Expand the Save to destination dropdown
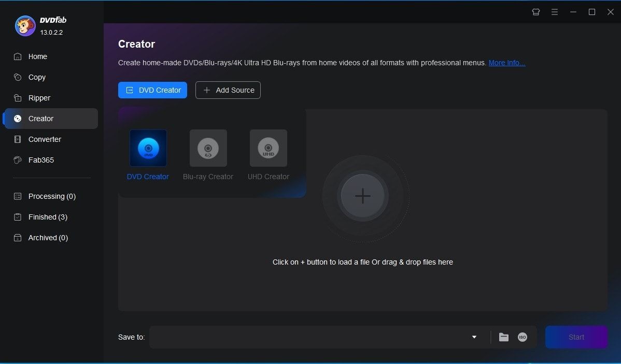This screenshot has height=364, width=621. click(x=473, y=337)
